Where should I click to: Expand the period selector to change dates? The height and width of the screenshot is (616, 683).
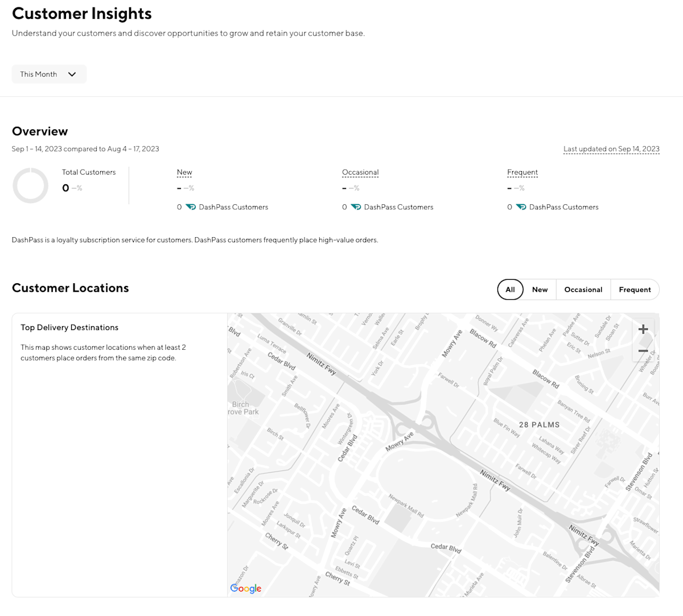pos(49,74)
